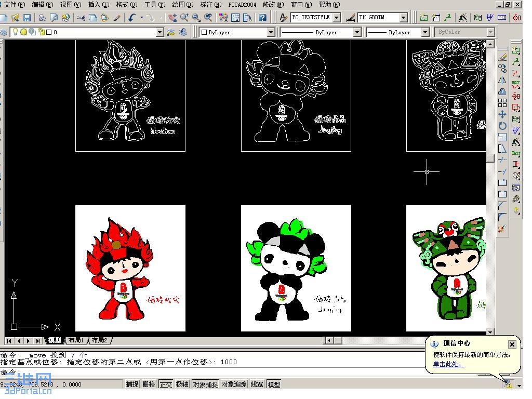The width and height of the screenshot is (532, 399).
Task: Switch to the 布局1 layout tab
Action: (76, 340)
